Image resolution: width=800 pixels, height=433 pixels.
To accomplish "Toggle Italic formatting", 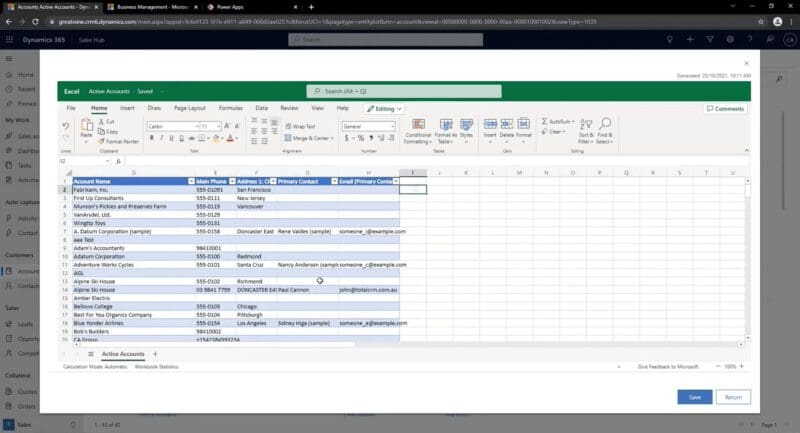I will coord(162,138).
